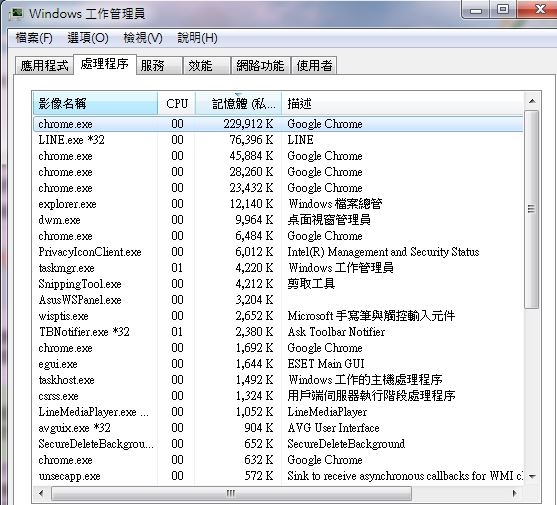
Task: Switch to the 應用程式 tab
Action: tap(44, 65)
